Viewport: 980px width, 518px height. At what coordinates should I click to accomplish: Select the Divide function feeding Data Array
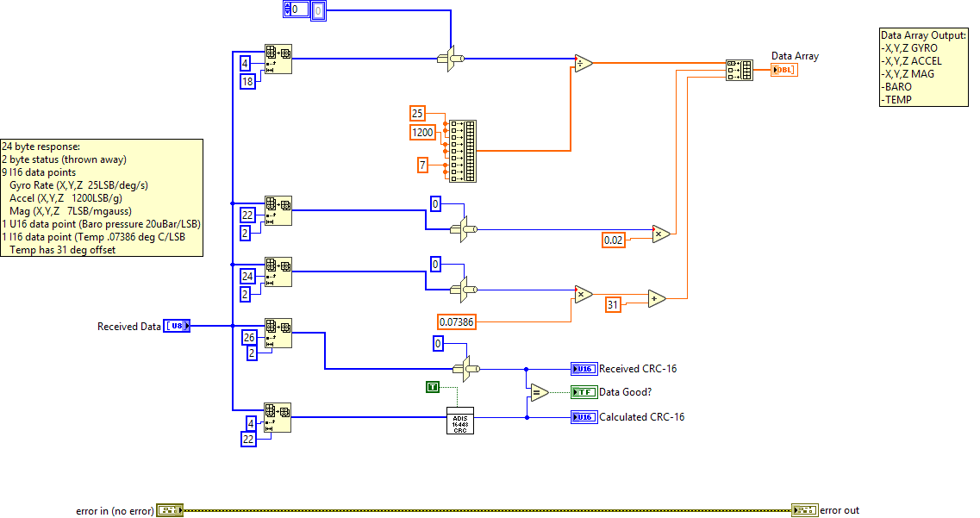582,64
